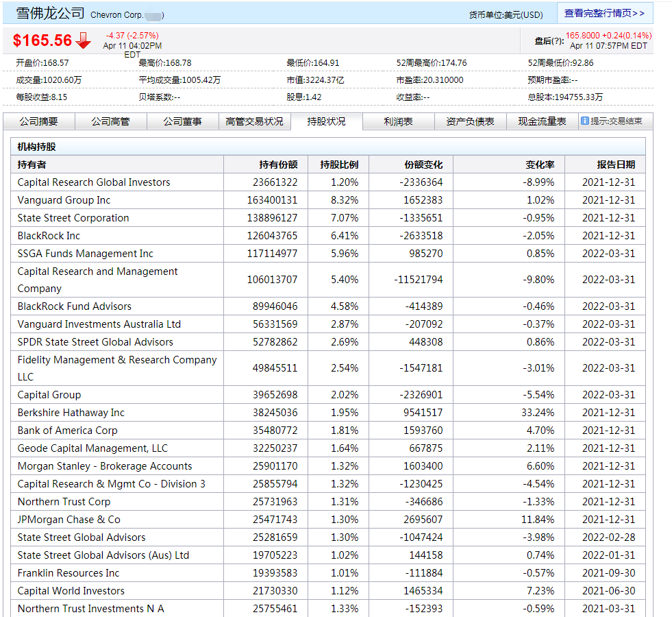Click the 持股比例 column header

coord(339,165)
